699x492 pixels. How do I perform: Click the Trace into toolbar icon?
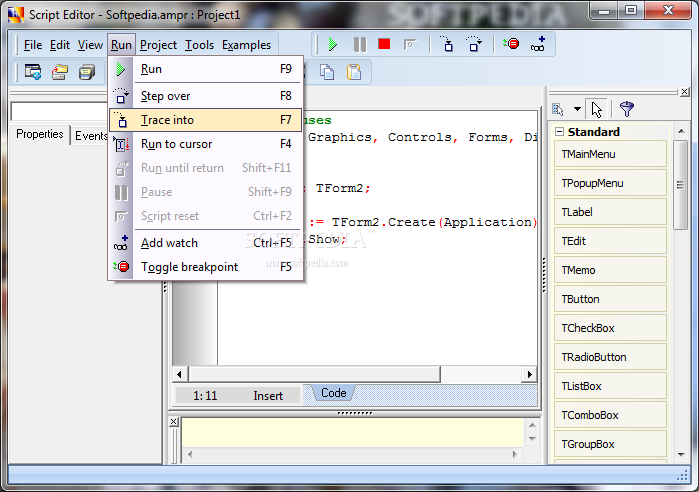[x=446, y=44]
